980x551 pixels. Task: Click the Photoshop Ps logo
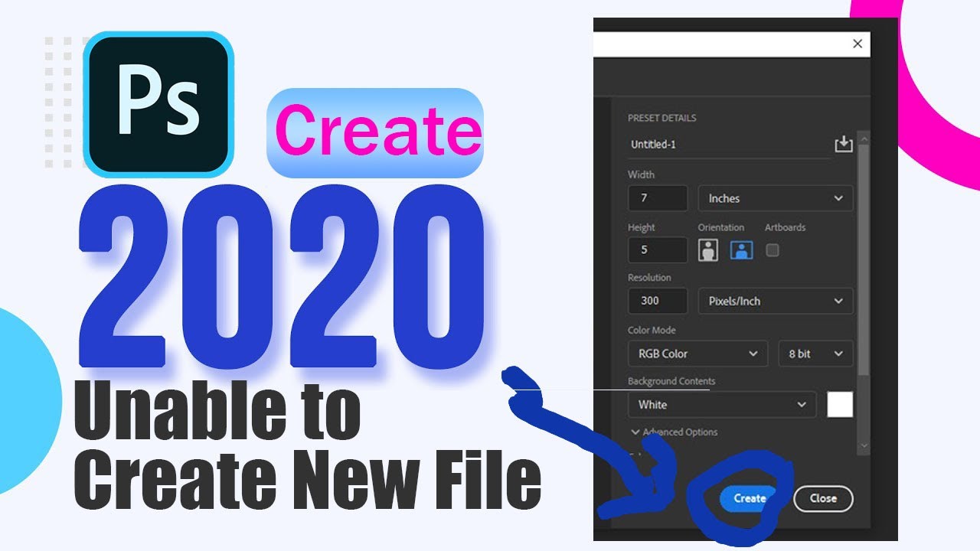pyautogui.click(x=157, y=99)
